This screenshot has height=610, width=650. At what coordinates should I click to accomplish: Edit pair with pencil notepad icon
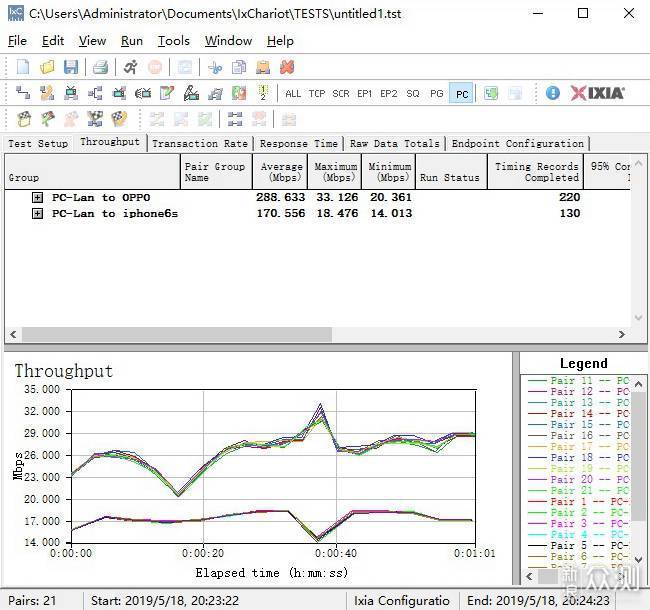point(167,93)
